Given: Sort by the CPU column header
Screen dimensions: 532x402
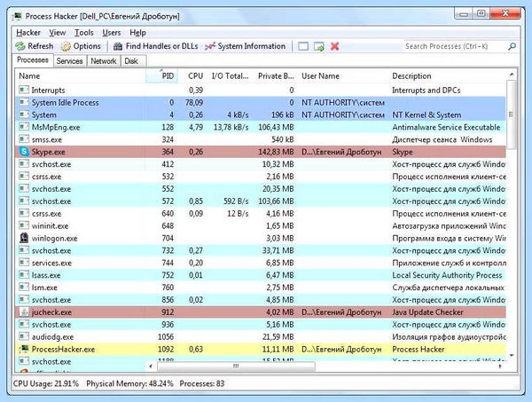Looking at the screenshot, I should [192, 76].
